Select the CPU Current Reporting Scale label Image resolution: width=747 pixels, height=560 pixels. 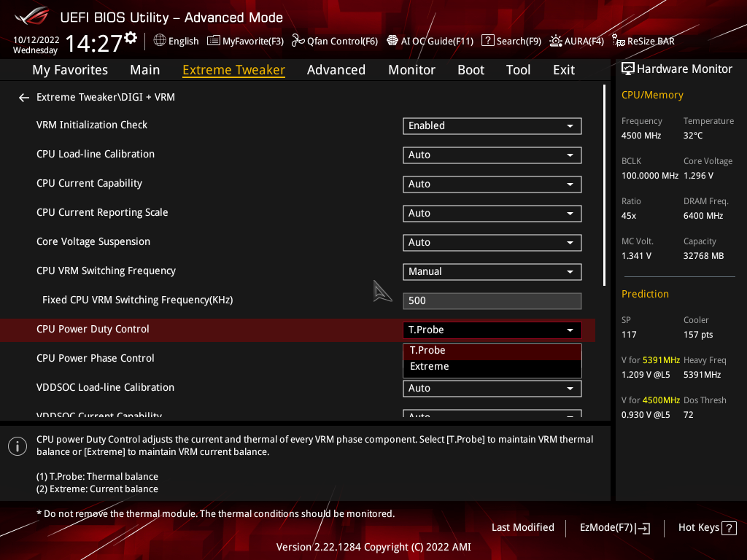coord(102,213)
